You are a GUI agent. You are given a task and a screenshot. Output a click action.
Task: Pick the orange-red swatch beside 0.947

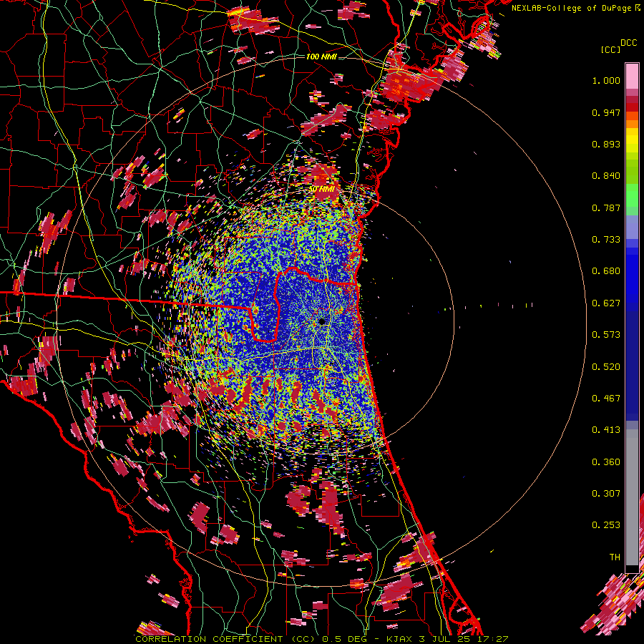point(632,115)
